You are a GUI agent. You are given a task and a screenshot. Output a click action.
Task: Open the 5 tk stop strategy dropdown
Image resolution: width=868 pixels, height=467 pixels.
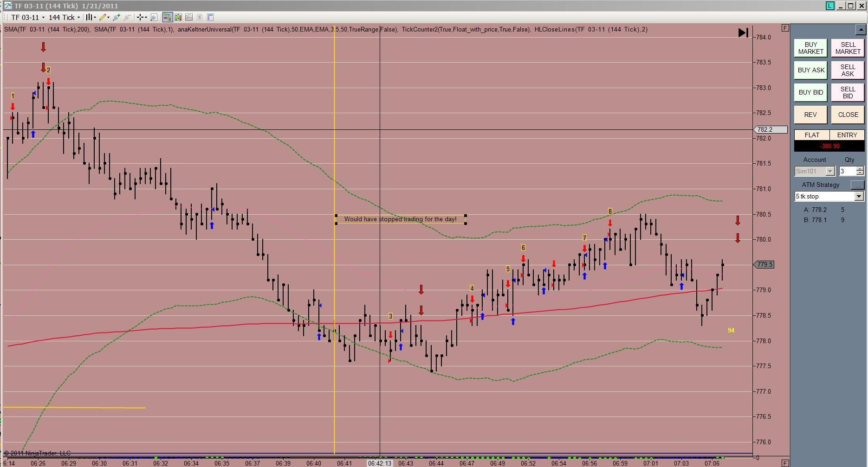(829, 196)
